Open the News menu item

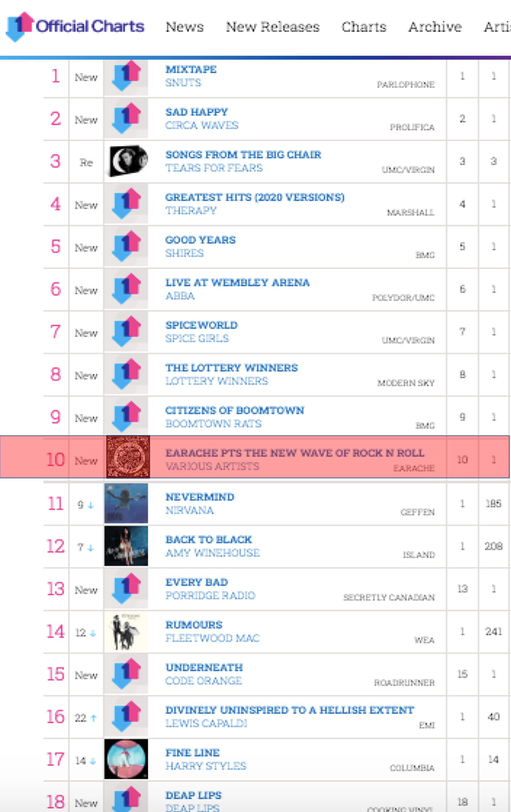pos(184,27)
